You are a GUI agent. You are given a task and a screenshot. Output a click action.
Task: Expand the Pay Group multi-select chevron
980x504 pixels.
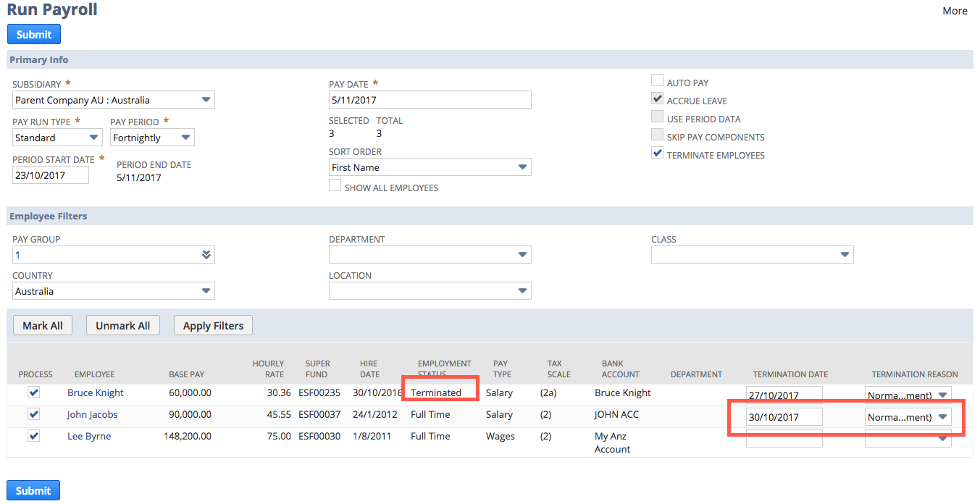coord(207,254)
